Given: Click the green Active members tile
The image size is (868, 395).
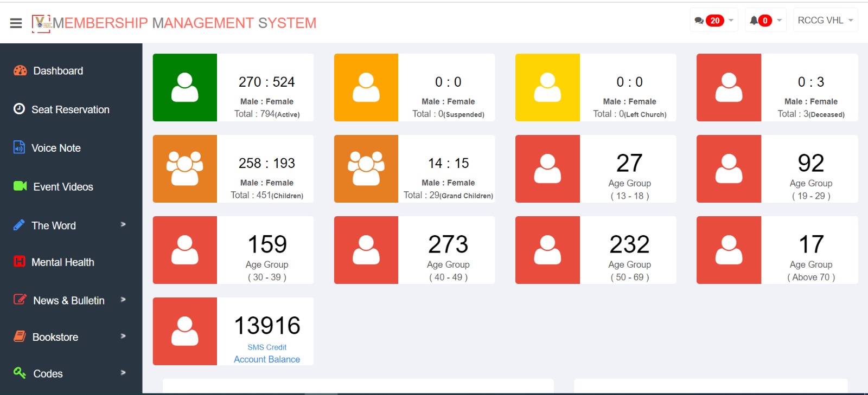Looking at the screenshot, I should point(185,87).
